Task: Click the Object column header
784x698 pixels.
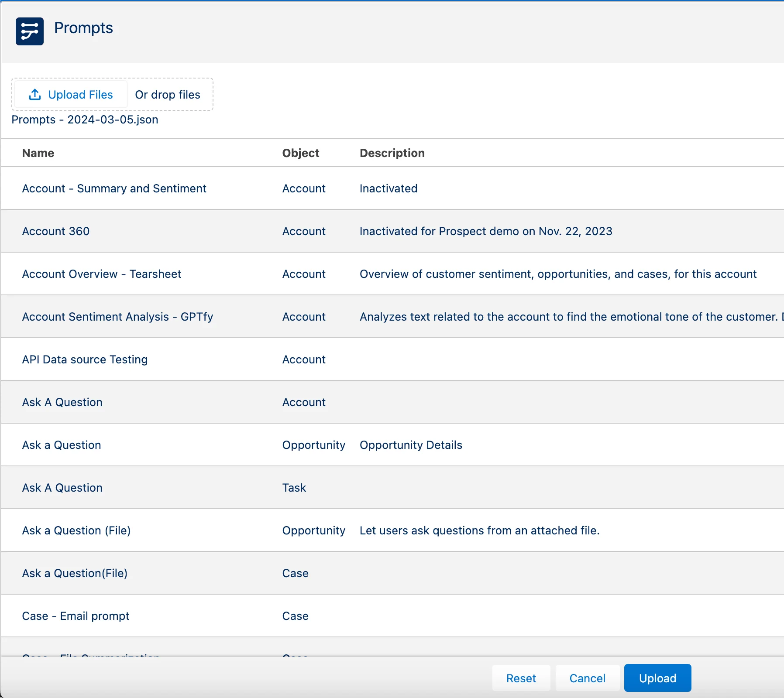Action: pyautogui.click(x=301, y=153)
